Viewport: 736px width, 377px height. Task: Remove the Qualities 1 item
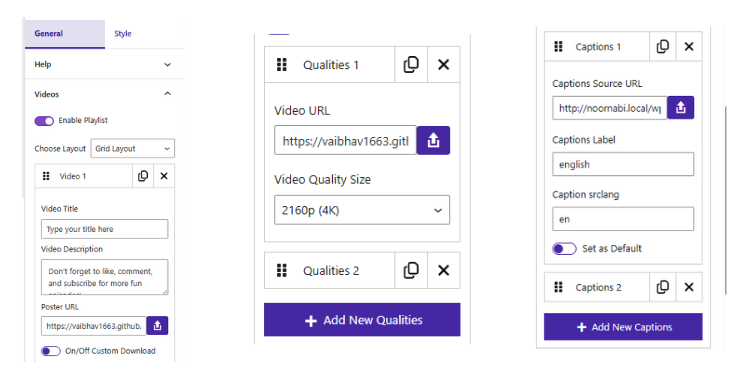tap(444, 64)
